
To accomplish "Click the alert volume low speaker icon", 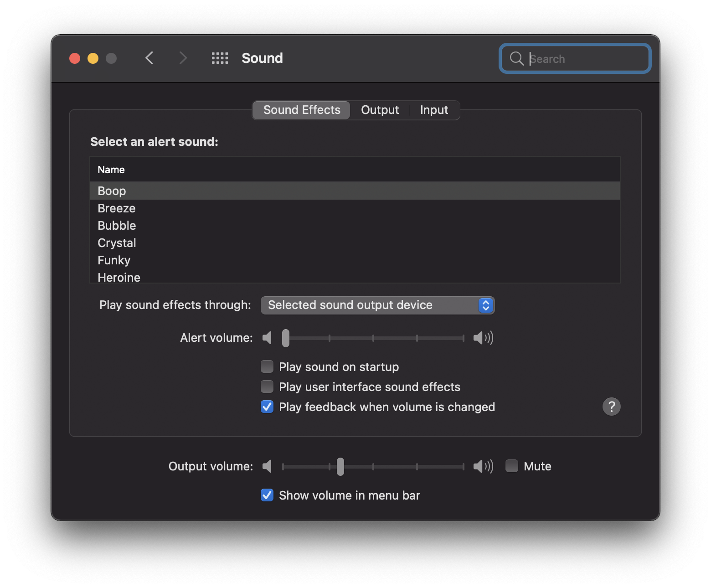I will click(x=267, y=338).
